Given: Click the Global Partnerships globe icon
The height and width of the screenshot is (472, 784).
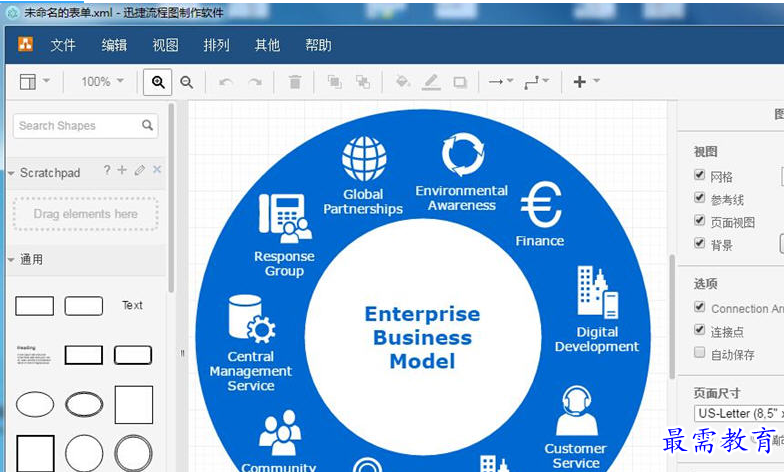Looking at the screenshot, I should click(364, 158).
